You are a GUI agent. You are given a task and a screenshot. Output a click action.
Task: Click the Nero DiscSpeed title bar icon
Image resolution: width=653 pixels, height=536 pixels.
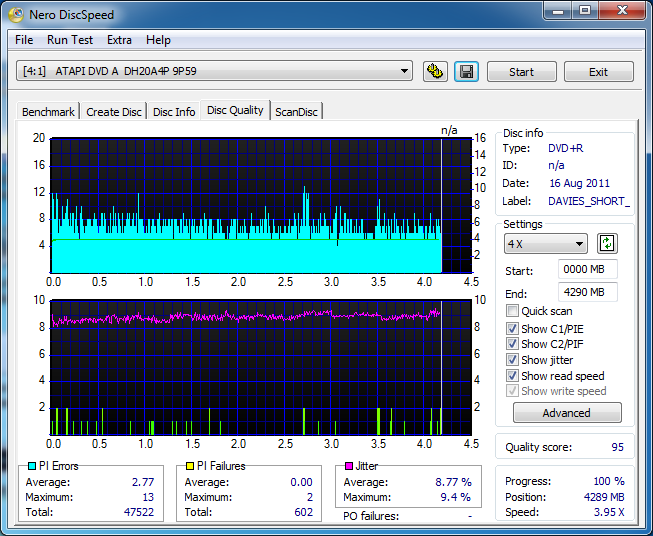tap(16, 15)
